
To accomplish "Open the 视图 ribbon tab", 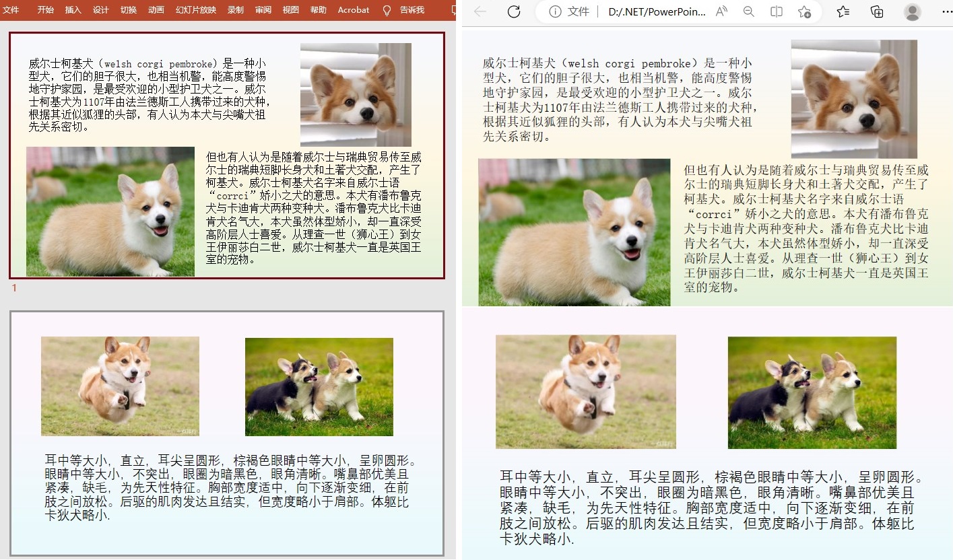I will point(290,10).
